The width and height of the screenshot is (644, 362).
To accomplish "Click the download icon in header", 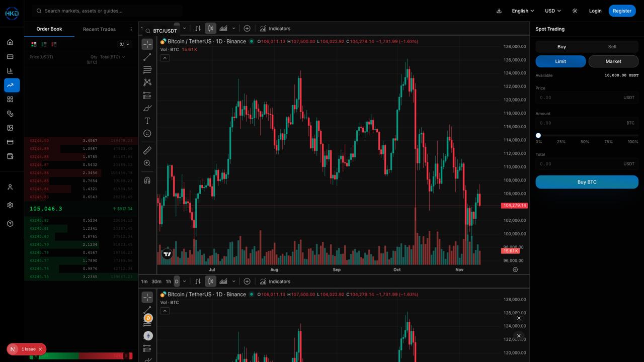I will tap(499, 11).
